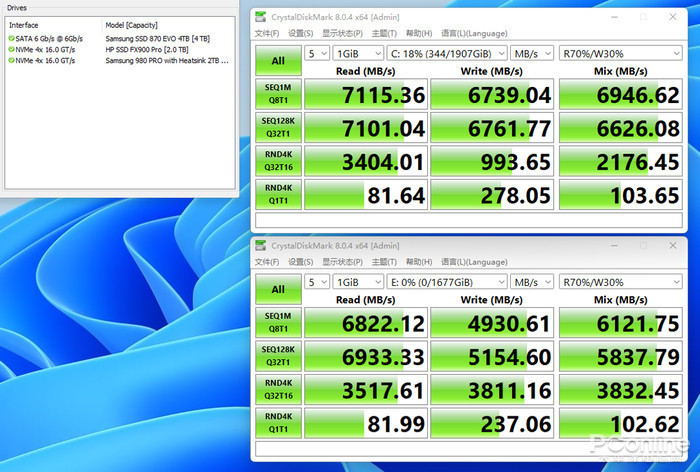
Task: Open the 文件(F) menu in the C: drive window
Action: pos(266,33)
